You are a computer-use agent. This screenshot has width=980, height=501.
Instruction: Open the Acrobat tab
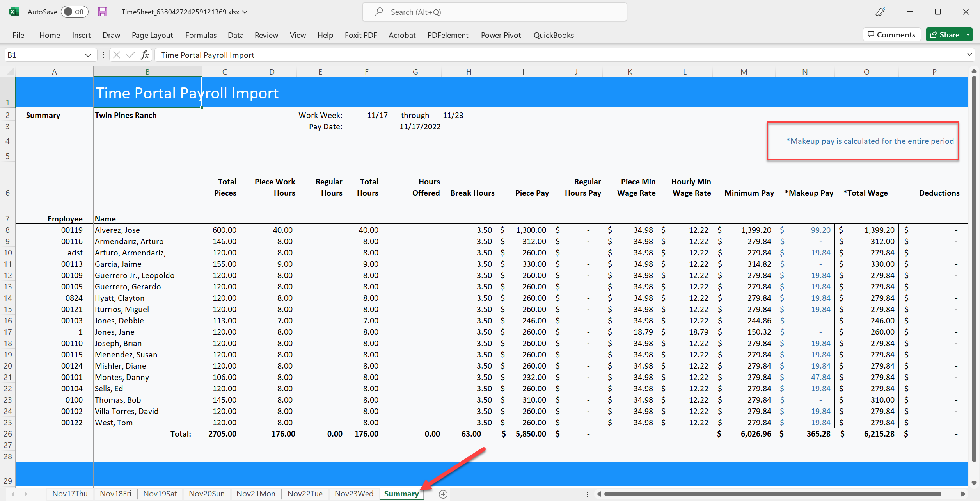[x=402, y=35]
